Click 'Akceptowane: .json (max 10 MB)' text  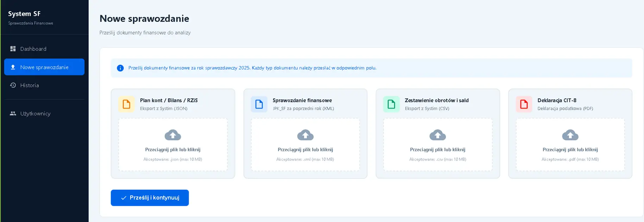(x=173, y=159)
